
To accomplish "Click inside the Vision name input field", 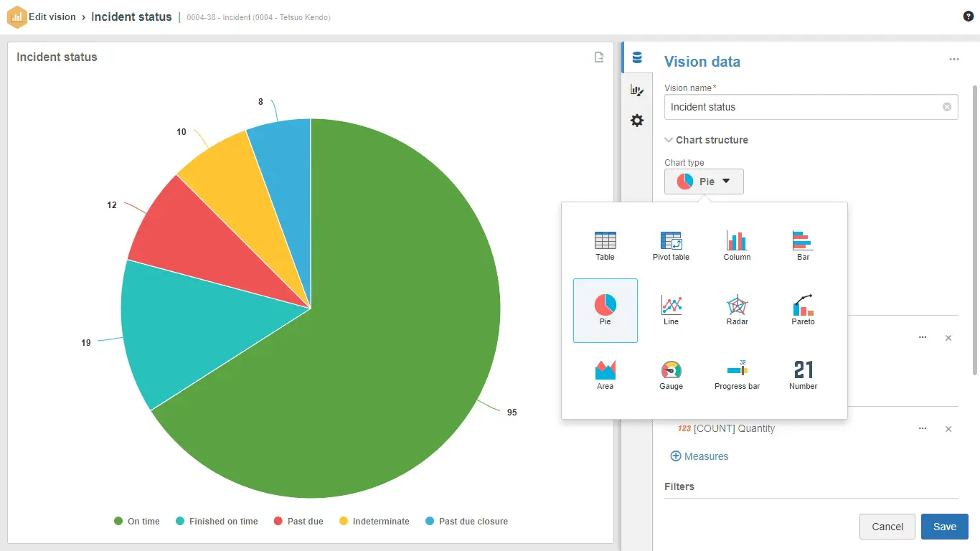I will tap(789, 107).
